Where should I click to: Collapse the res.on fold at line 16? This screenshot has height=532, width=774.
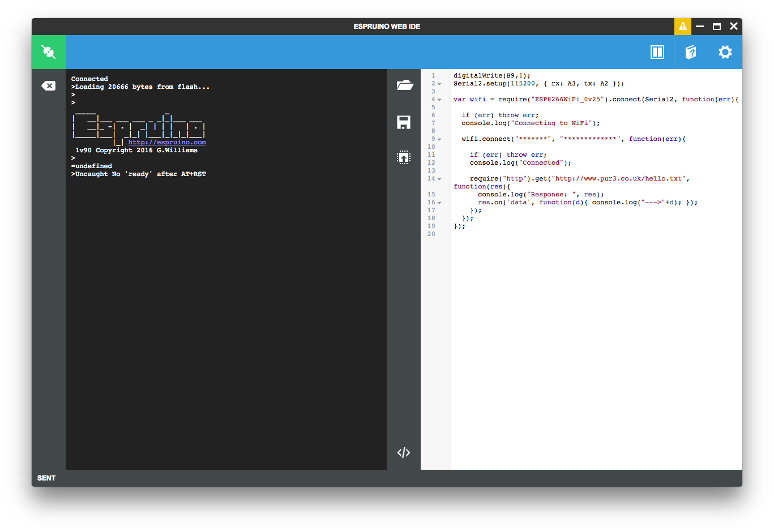coord(439,203)
